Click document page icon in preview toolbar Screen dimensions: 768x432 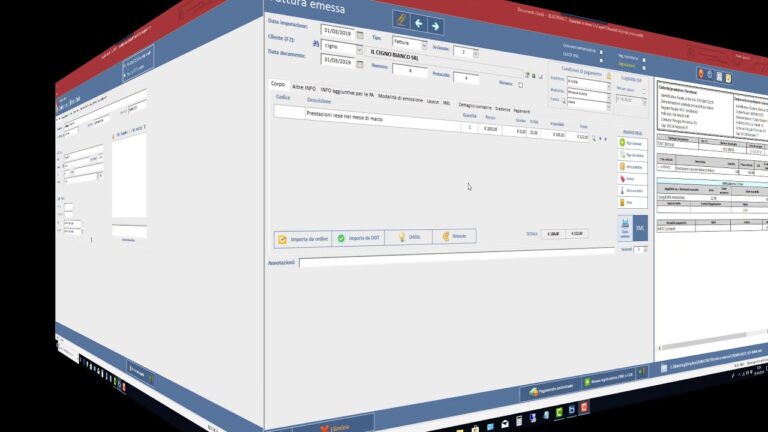click(x=719, y=77)
